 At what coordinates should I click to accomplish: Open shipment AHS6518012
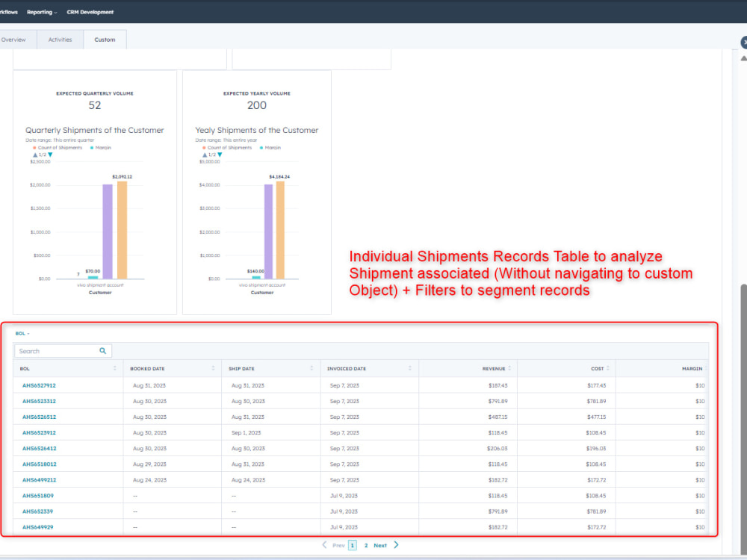click(39, 464)
